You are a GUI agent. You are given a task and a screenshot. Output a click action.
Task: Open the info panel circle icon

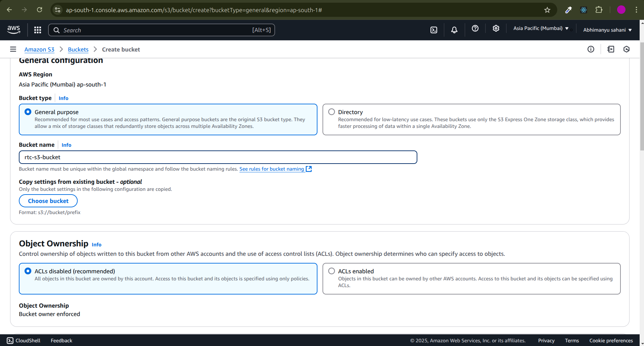tap(591, 49)
